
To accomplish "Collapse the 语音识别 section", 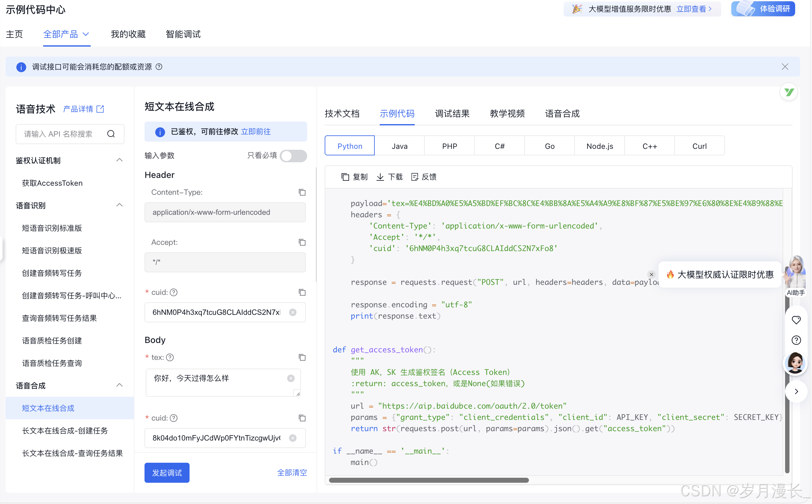I will pos(119,205).
